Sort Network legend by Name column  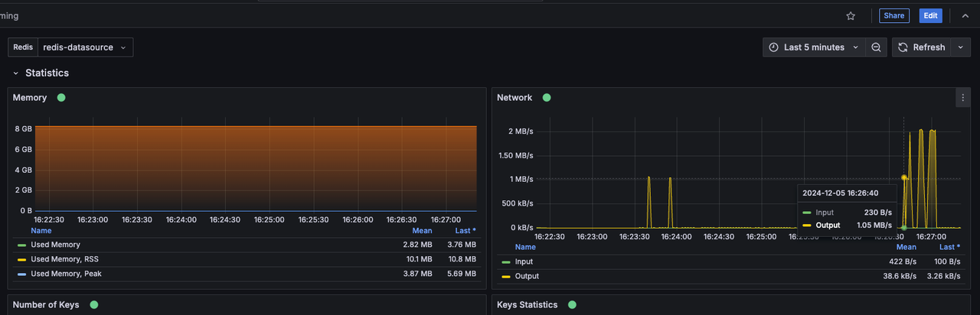tap(525, 247)
